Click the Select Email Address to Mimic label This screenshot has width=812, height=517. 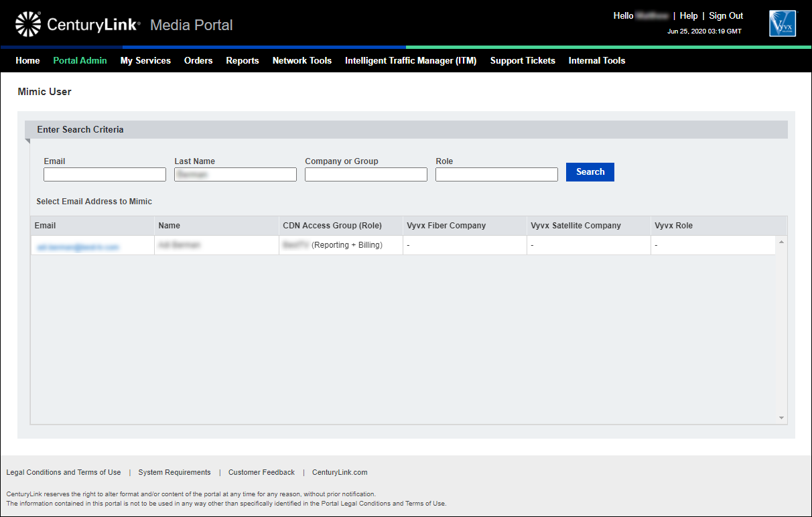pyautogui.click(x=94, y=202)
